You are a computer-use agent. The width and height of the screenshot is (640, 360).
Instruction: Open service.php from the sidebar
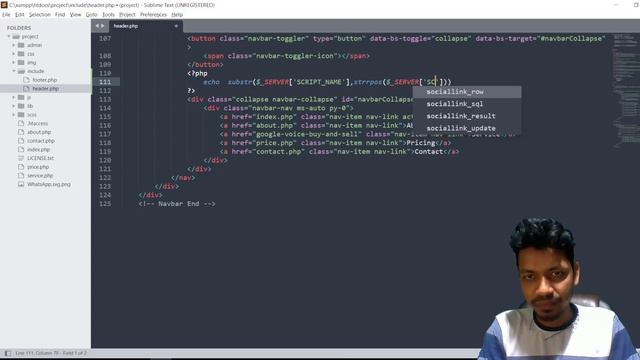click(x=40, y=176)
